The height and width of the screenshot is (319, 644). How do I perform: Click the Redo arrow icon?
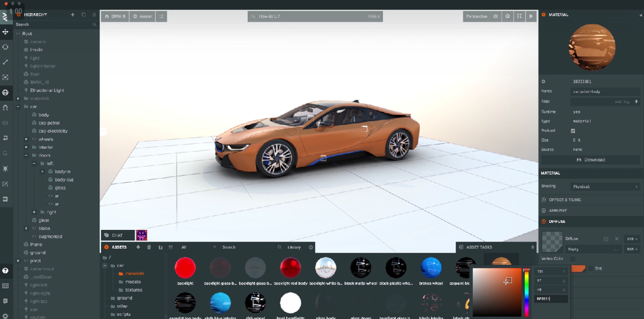pyautogui.click(x=5, y=153)
